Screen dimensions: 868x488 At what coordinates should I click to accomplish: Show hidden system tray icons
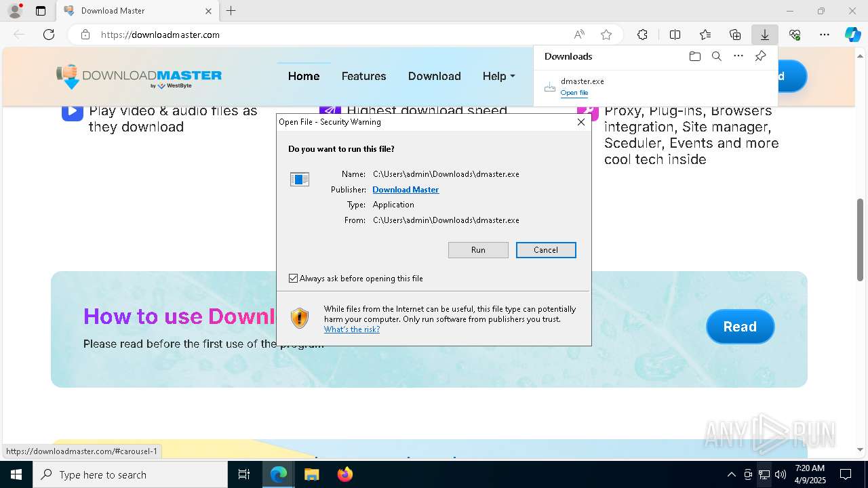[731, 474]
